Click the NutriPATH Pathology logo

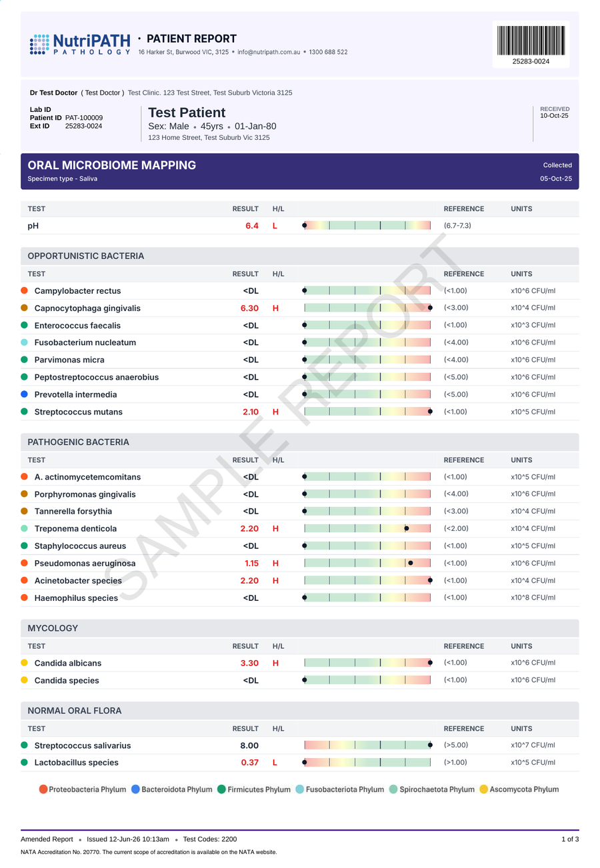[x=80, y=45]
